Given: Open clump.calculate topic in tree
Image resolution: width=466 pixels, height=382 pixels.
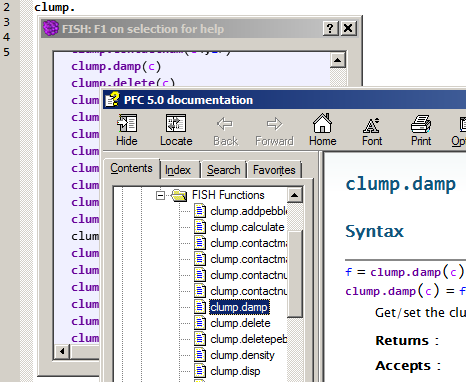Looking at the screenshot, I should (x=247, y=227).
